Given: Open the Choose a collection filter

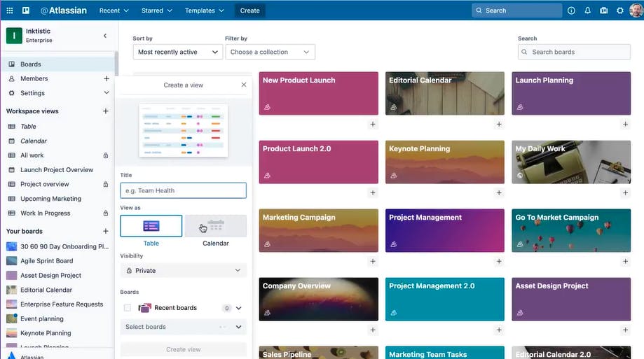Looking at the screenshot, I should click(270, 52).
